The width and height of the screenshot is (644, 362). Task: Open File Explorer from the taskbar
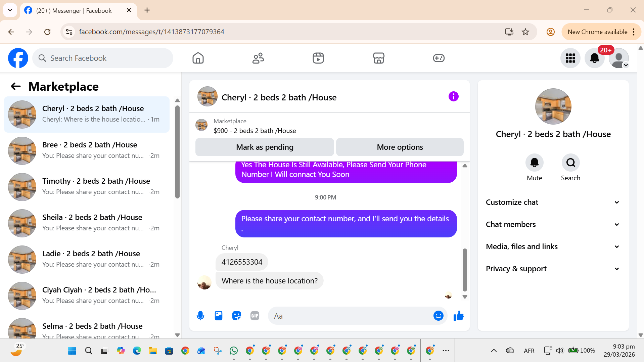tap(153, 351)
